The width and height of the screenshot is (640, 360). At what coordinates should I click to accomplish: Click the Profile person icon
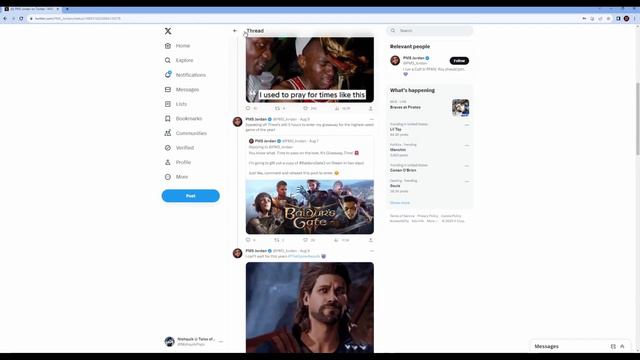(168, 162)
